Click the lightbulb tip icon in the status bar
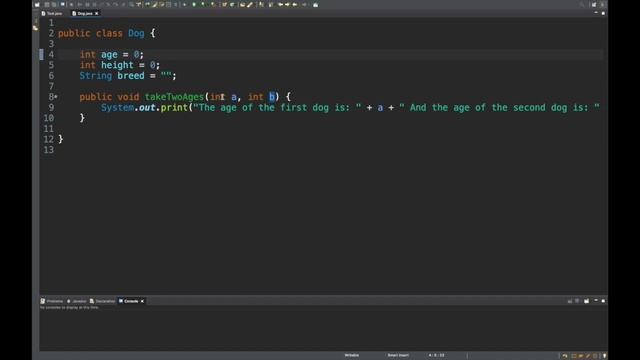Image resolution: width=640 pixels, height=360 pixels. pyautogui.click(x=604, y=356)
